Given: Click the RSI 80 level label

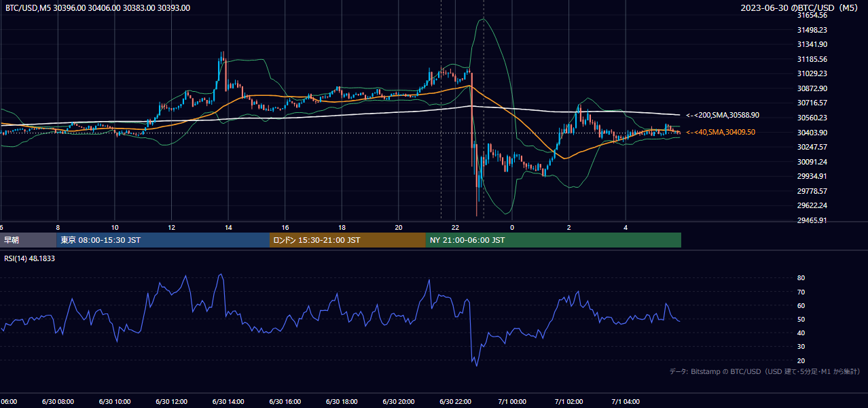Looking at the screenshot, I should pyautogui.click(x=801, y=278).
